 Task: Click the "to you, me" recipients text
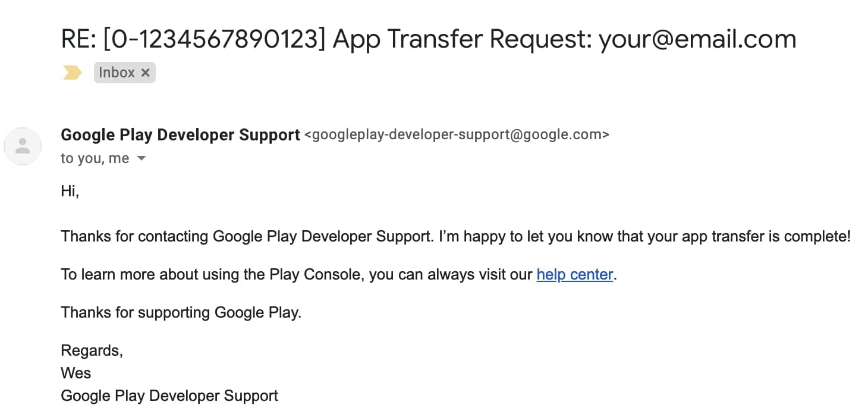tap(95, 159)
